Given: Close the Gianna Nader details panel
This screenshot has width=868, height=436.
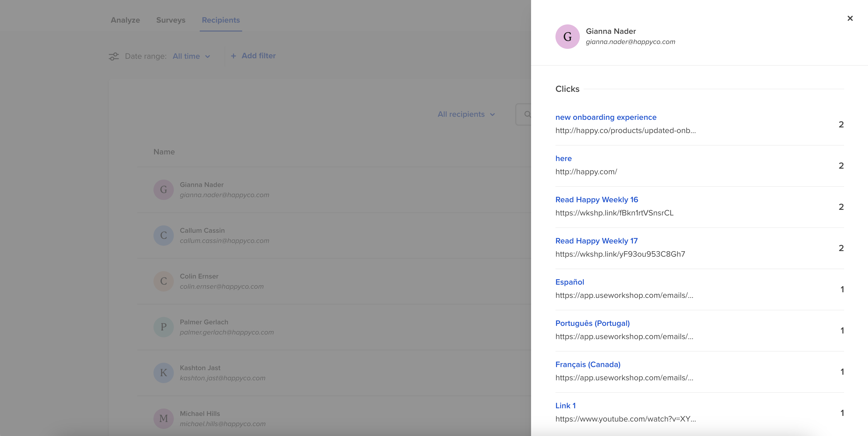Looking at the screenshot, I should tap(850, 18).
